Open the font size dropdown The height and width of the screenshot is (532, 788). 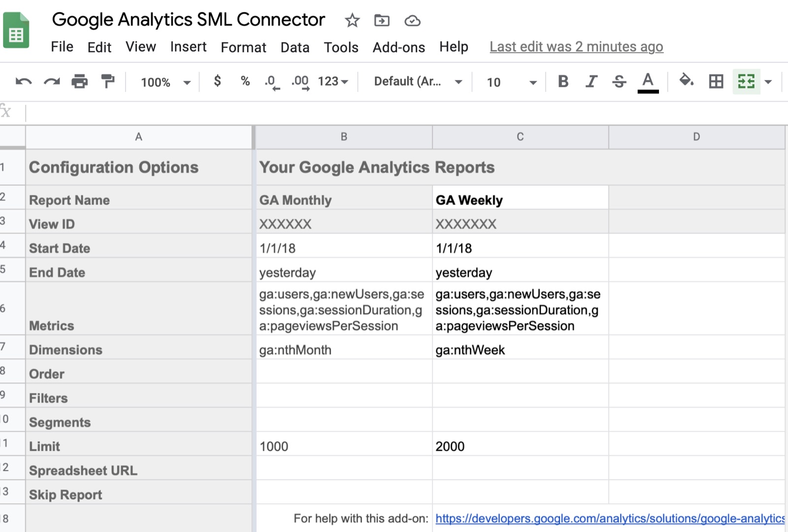[x=511, y=82]
